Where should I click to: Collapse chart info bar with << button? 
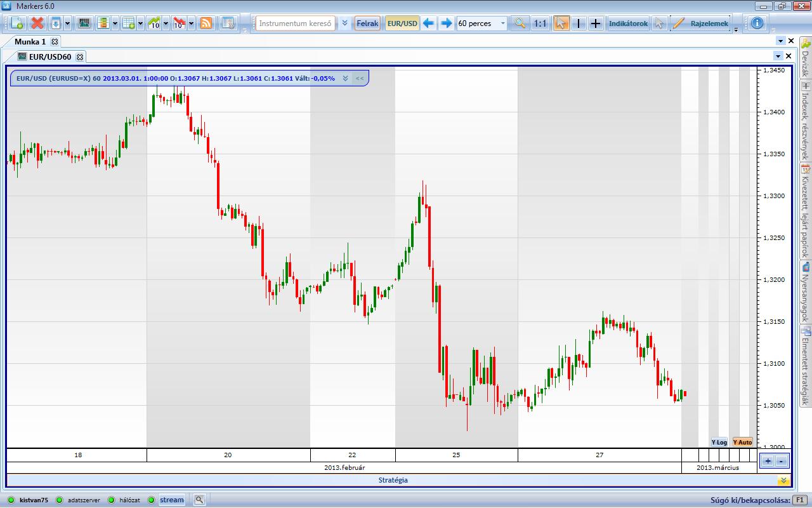click(x=360, y=78)
